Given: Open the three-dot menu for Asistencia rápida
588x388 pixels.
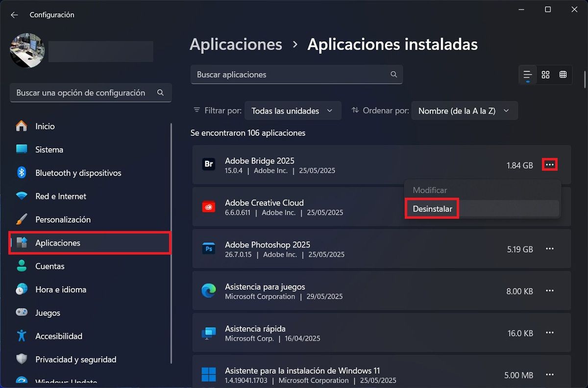Looking at the screenshot, I should tap(550, 333).
